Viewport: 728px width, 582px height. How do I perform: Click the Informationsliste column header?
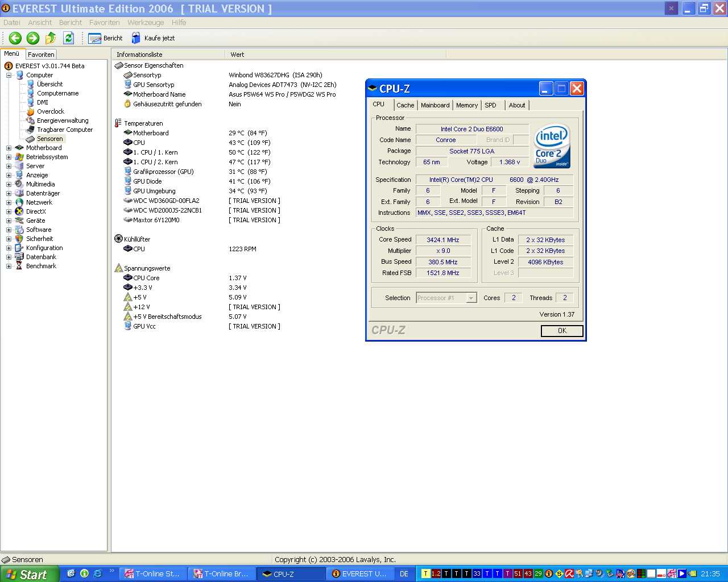(168, 55)
